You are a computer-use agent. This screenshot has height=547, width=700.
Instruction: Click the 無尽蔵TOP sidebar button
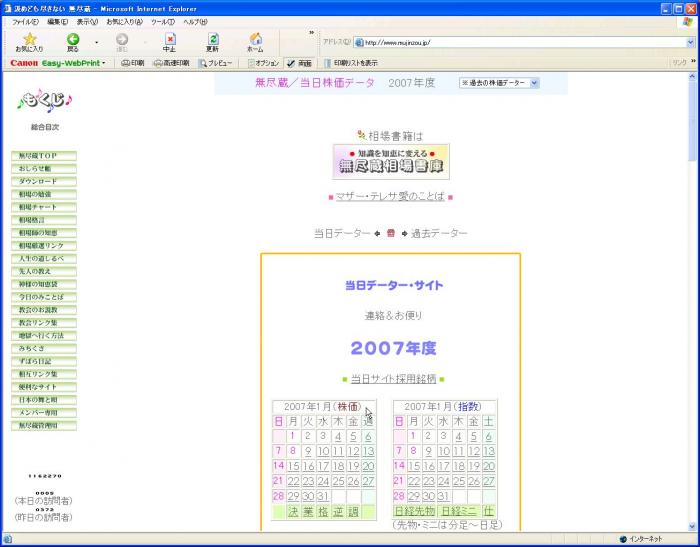(x=45, y=156)
